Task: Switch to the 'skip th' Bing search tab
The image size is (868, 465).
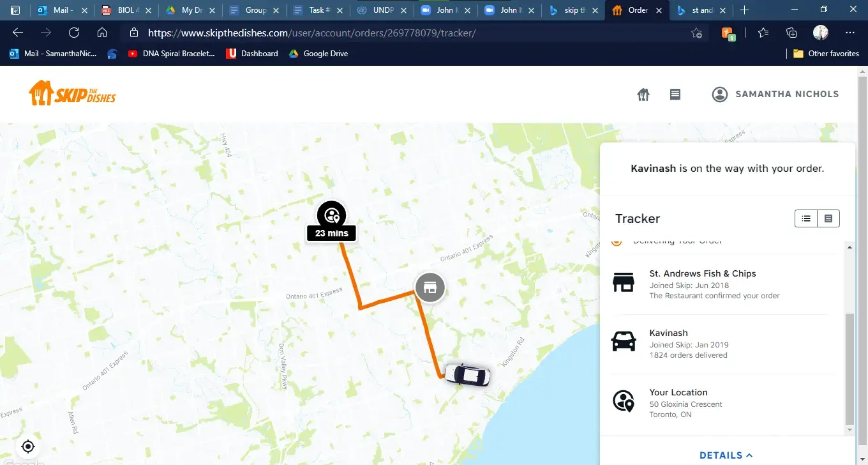Action: point(573,10)
